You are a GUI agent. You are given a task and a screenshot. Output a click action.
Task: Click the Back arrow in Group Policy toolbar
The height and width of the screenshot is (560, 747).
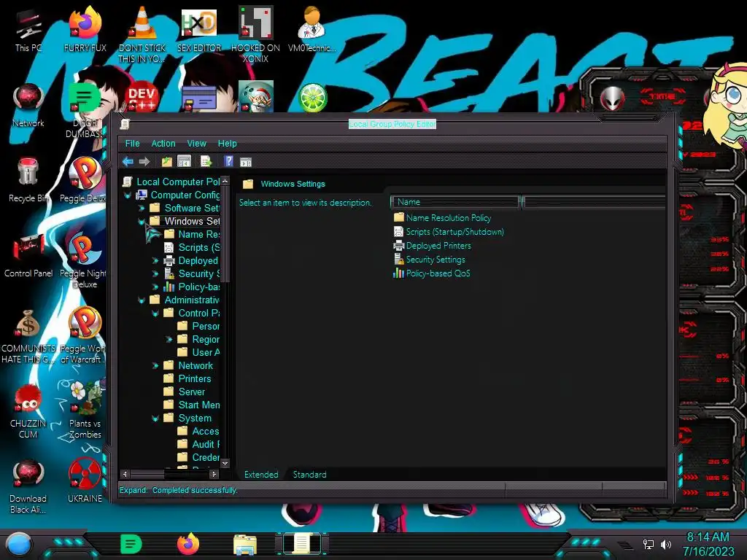tap(128, 162)
